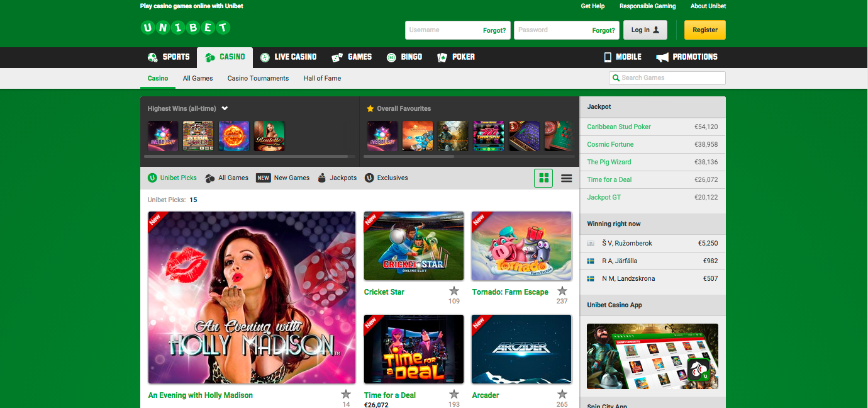Viewport: 868px width, 408px height.
Task: Open the Responsible Gaming link
Action: pos(648,6)
